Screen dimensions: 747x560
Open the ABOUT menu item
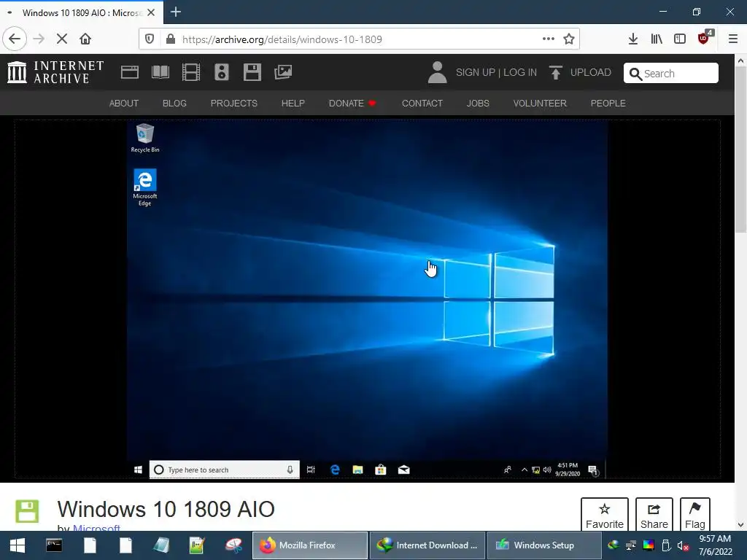[x=124, y=104]
